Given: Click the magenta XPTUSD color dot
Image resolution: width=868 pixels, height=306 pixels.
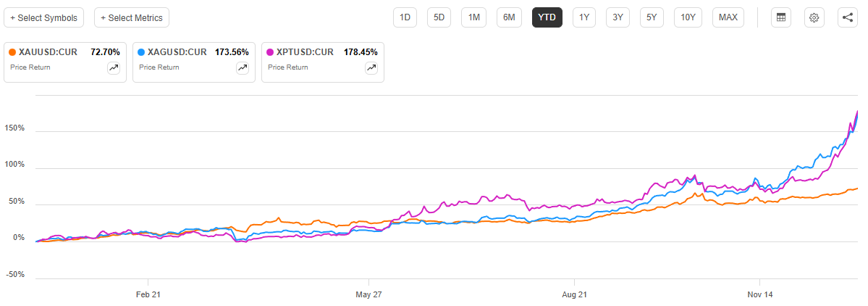Looking at the screenshot, I should pyautogui.click(x=269, y=52).
